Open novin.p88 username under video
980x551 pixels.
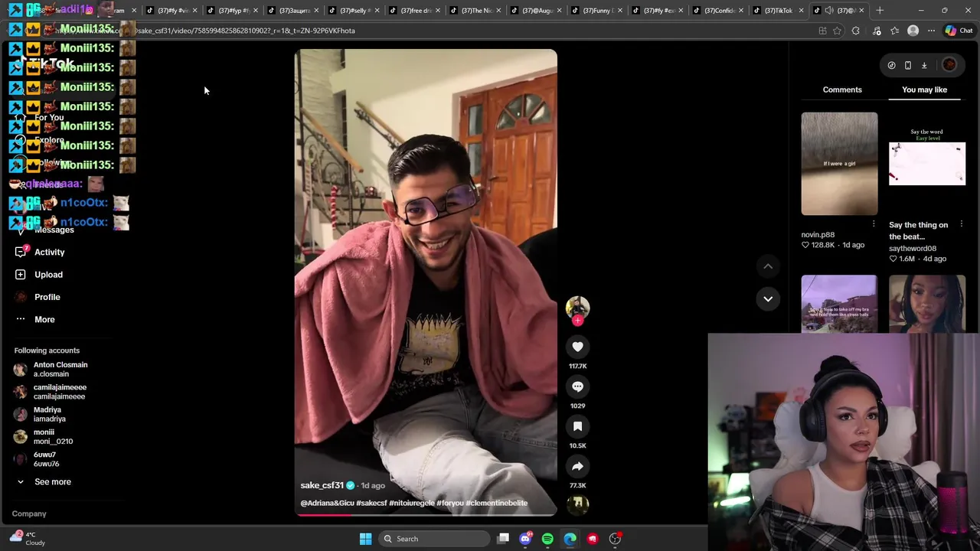(818, 235)
